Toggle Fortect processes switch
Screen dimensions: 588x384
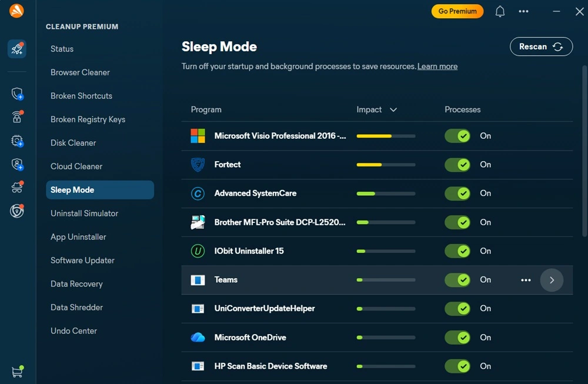(x=457, y=165)
